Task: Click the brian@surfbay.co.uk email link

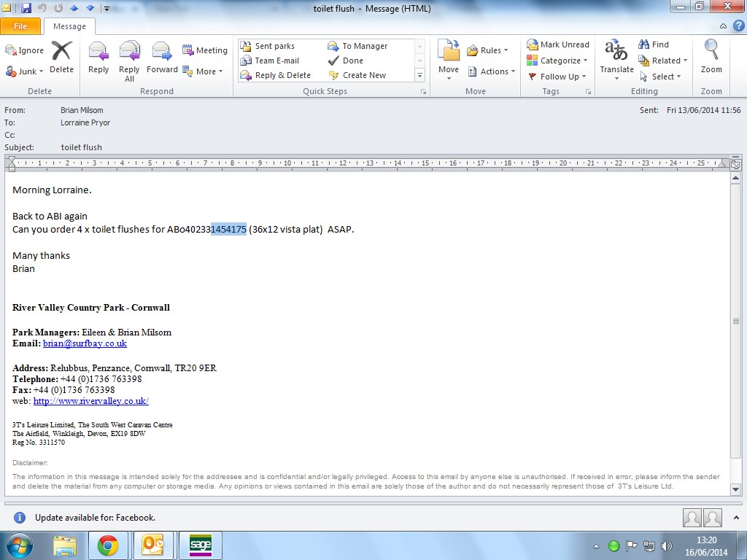Action: pyautogui.click(x=85, y=343)
